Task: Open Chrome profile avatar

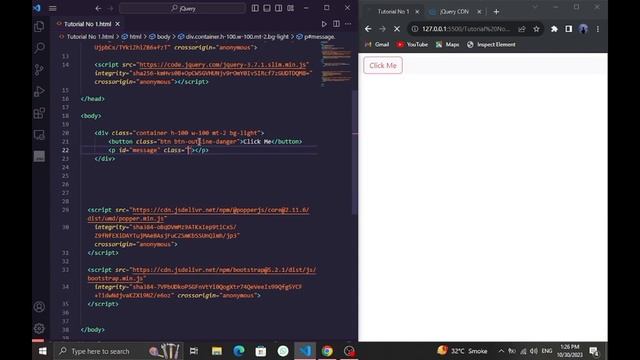Action: click(583, 29)
